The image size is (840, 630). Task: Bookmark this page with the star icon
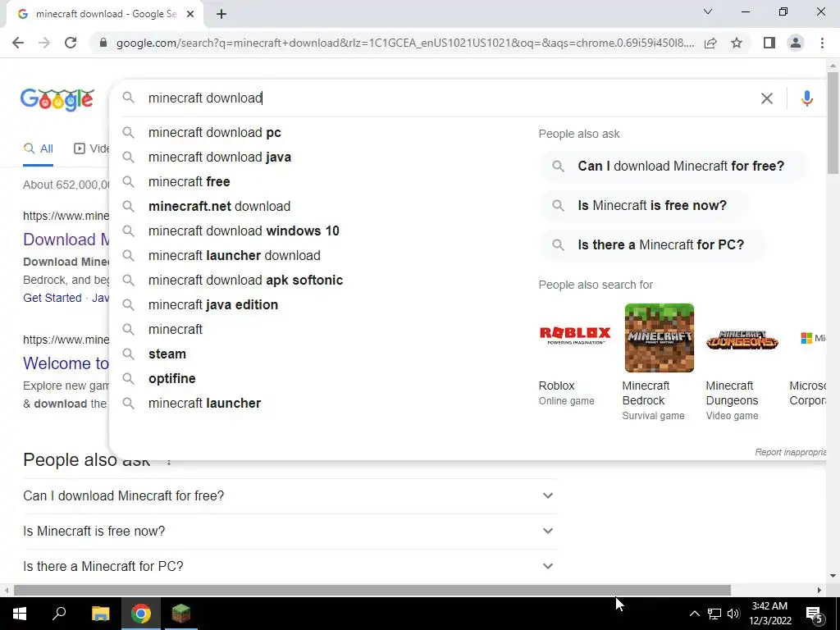tap(737, 43)
